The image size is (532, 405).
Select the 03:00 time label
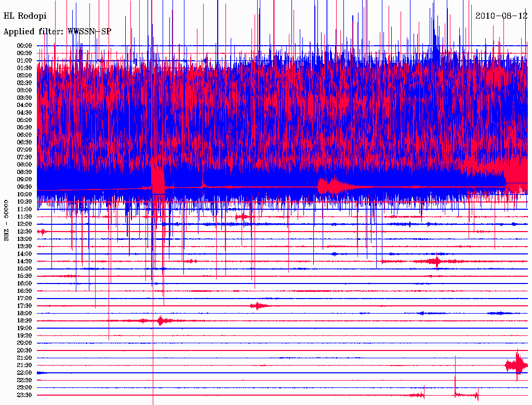24,90
